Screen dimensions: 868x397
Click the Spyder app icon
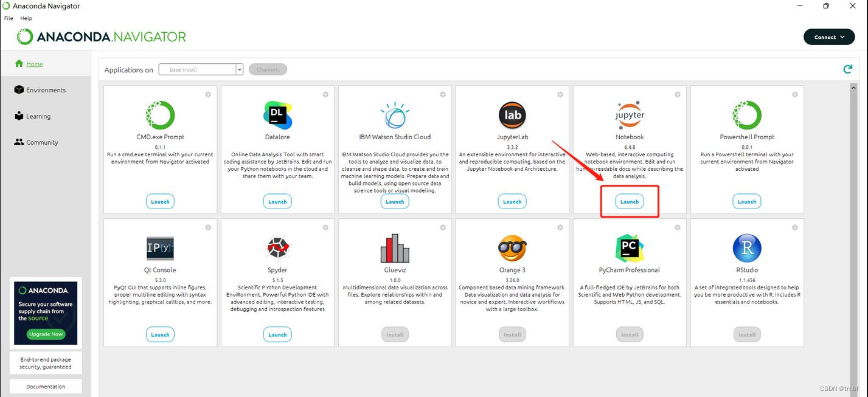(277, 248)
